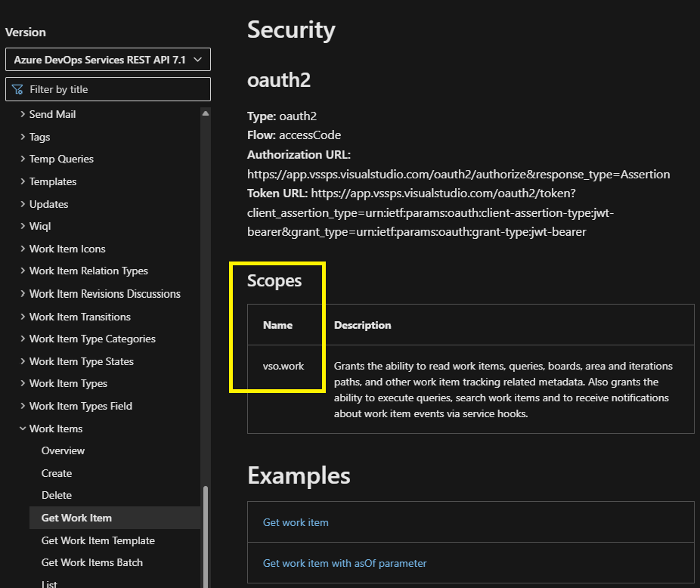Click the expand arrow next to Templates
Screen dimensions: 700x588
(x=22, y=181)
